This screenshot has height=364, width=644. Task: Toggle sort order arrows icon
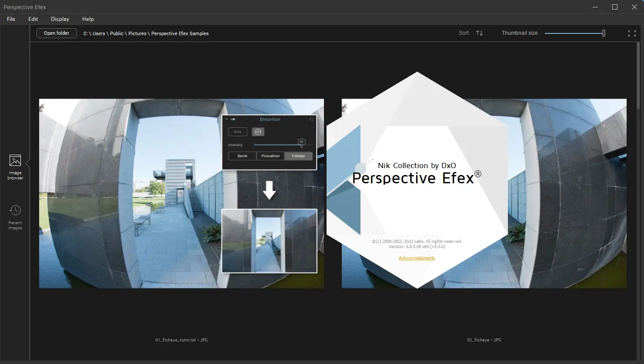[479, 33]
